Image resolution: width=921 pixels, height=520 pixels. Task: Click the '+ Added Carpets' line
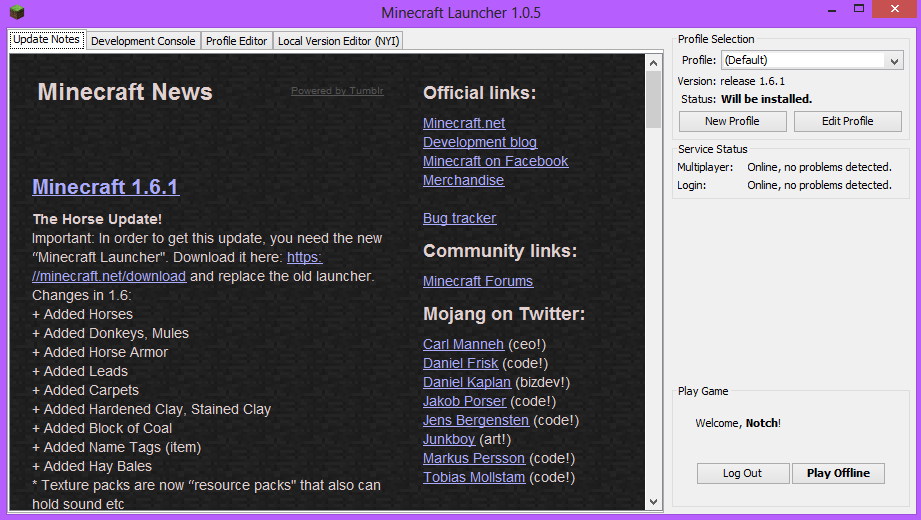tap(85, 390)
